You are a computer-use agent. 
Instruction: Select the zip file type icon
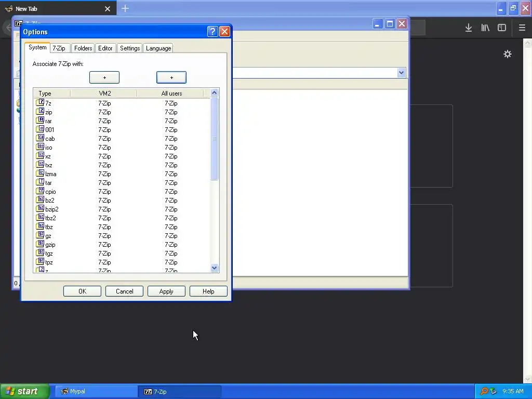(40, 111)
